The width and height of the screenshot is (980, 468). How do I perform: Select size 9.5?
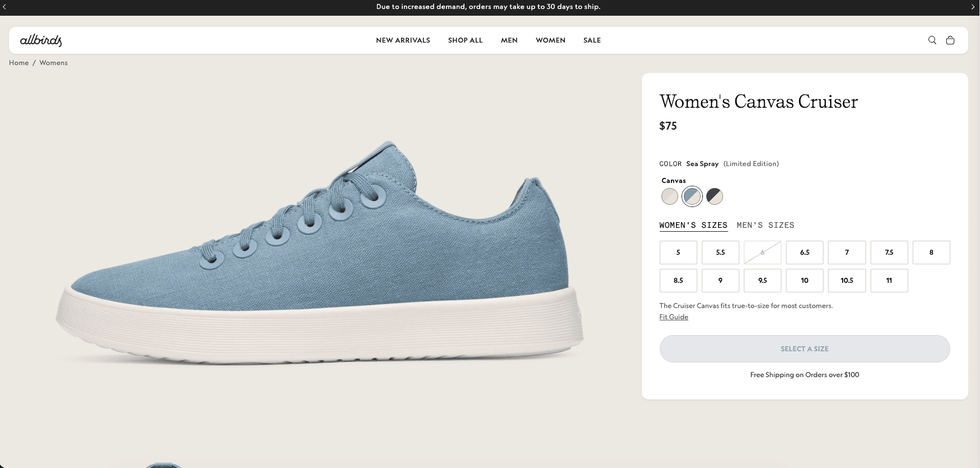762,281
